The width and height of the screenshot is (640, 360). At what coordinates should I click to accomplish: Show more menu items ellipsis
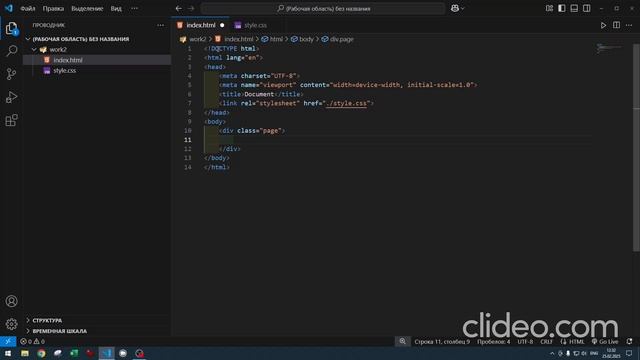pos(134,8)
